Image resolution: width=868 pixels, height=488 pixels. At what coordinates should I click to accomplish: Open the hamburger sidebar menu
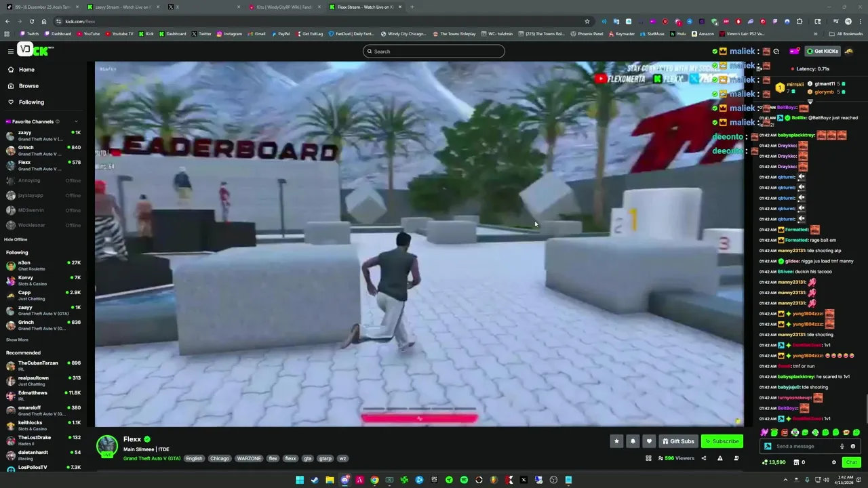[10, 51]
